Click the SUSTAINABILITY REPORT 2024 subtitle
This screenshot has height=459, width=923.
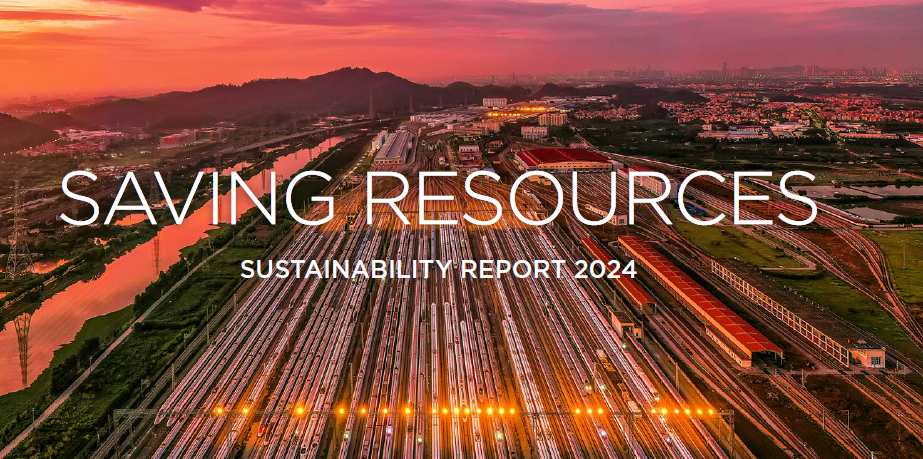click(x=438, y=269)
